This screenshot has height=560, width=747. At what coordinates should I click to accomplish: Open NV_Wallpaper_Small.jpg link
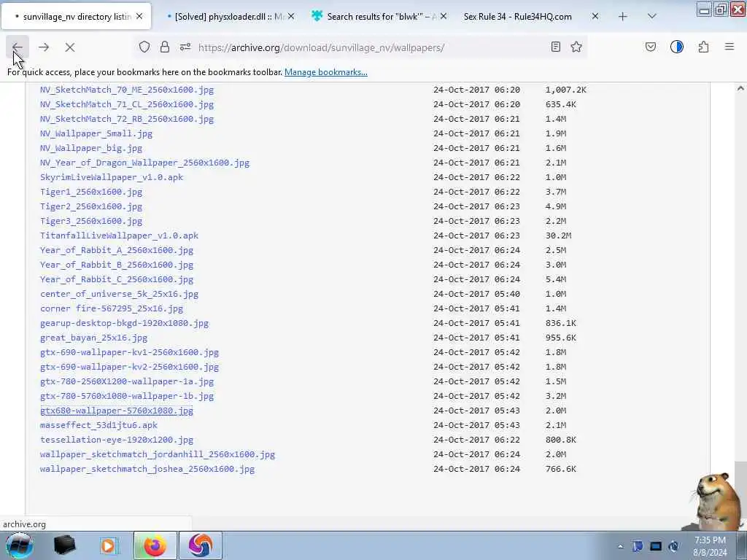[x=96, y=133]
